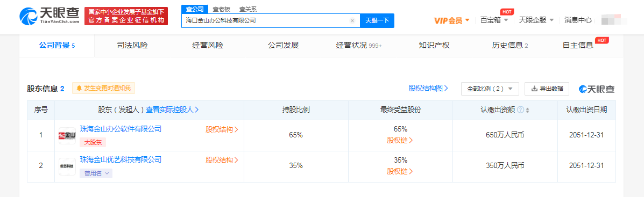Click the 35% value in the 持股比例 column
The height and width of the screenshot is (197, 644).
pos(296,166)
